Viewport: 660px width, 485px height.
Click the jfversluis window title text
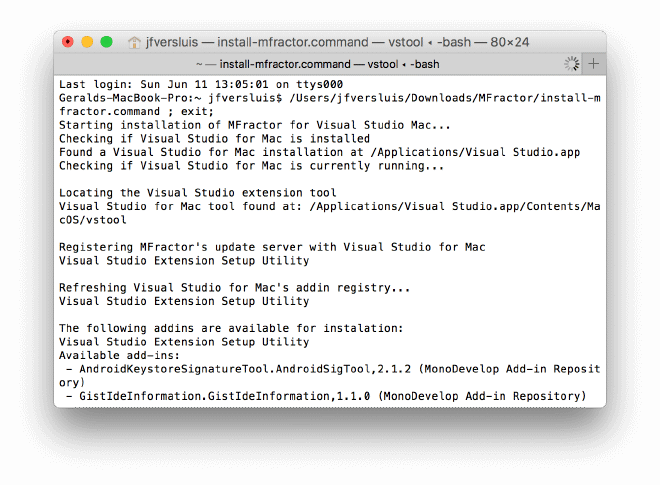click(172, 42)
